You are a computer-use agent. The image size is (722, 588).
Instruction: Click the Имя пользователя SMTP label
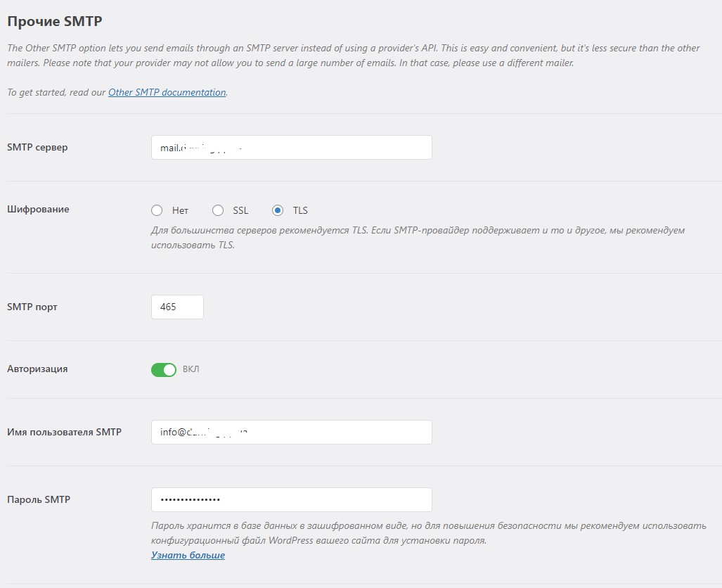pos(64,432)
